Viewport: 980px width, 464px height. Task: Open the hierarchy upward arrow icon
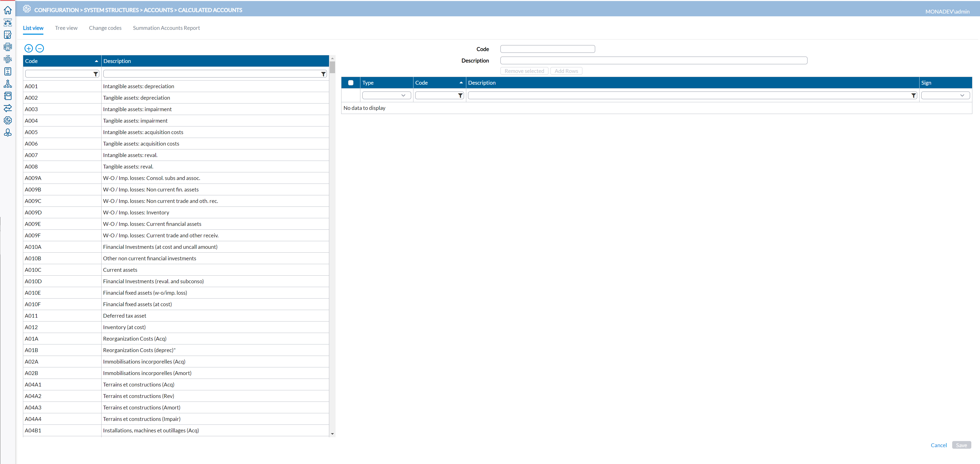point(8,84)
